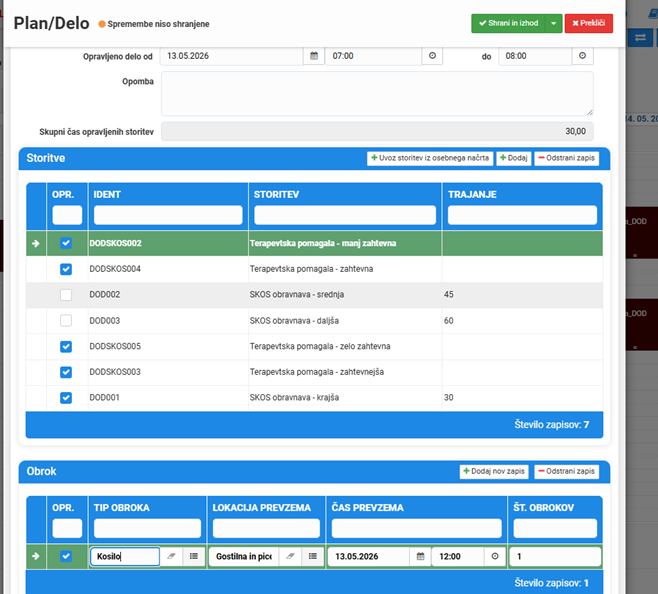Open calendar for Čas prevzema date
658x594 pixels.
coord(420,556)
